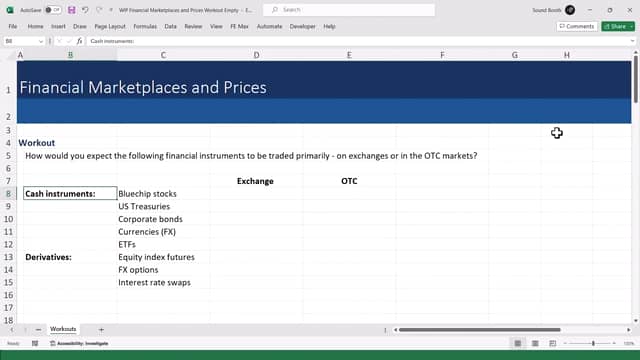The width and height of the screenshot is (640, 360).
Task: Open the Help tab
Action: tap(329, 27)
